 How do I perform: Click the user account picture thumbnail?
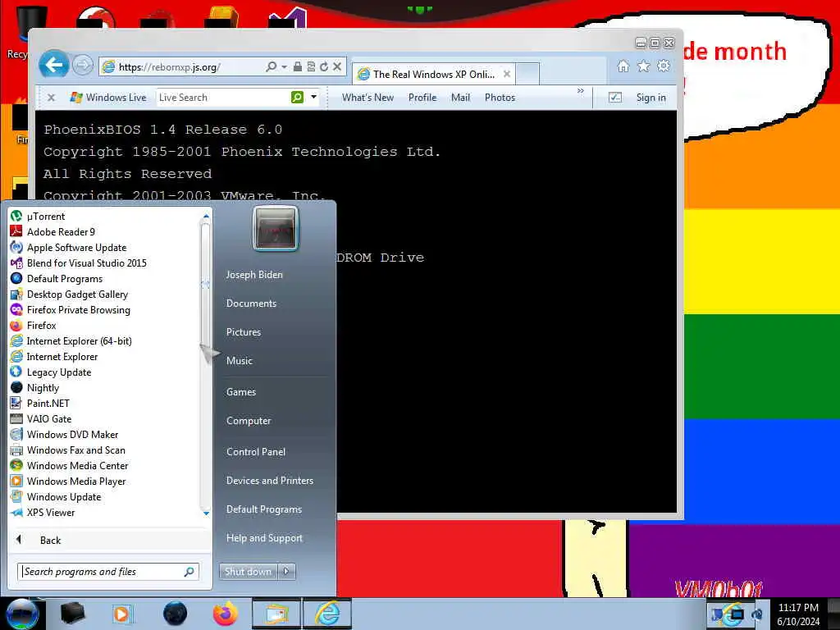click(x=276, y=228)
